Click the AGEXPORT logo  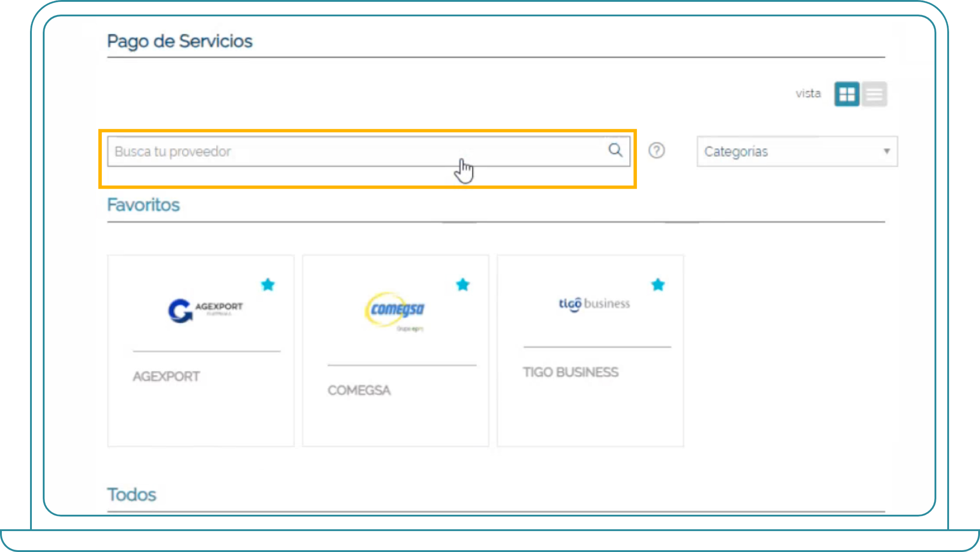(x=205, y=310)
